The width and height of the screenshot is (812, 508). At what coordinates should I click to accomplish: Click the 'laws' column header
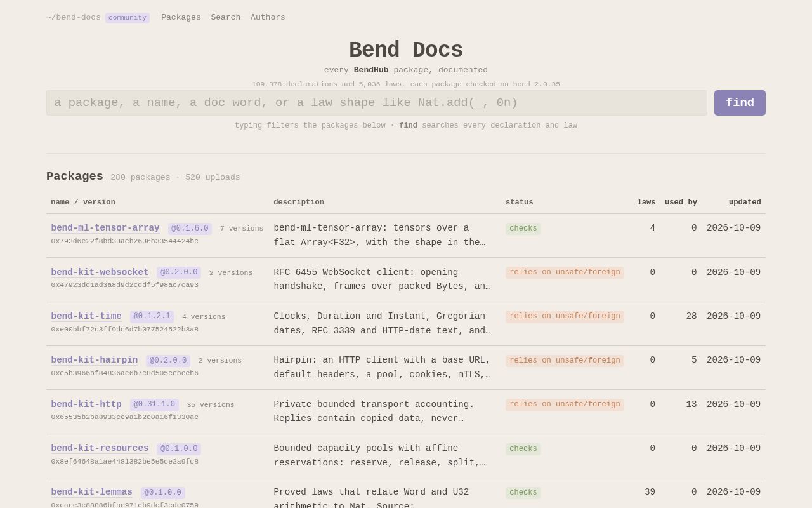point(646,203)
